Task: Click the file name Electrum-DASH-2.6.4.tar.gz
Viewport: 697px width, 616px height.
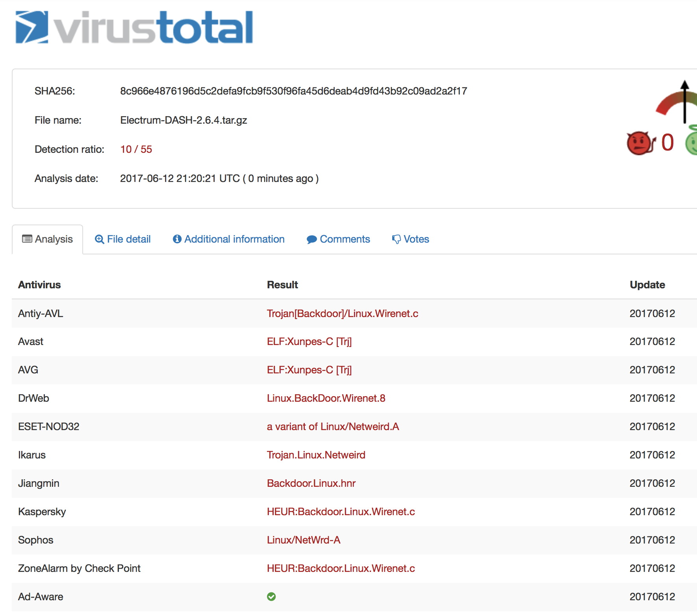Action: (x=184, y=120)
